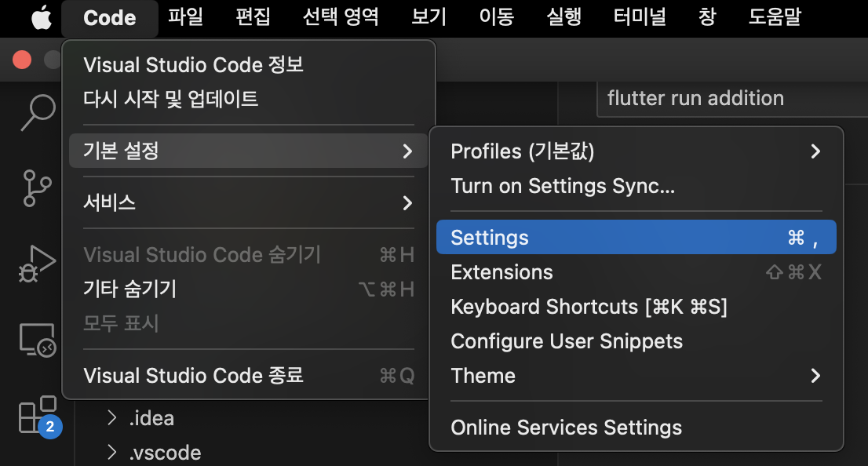
Task: Select 기타 숨기기
Action: pyautogui.click(x=249, y=289)
